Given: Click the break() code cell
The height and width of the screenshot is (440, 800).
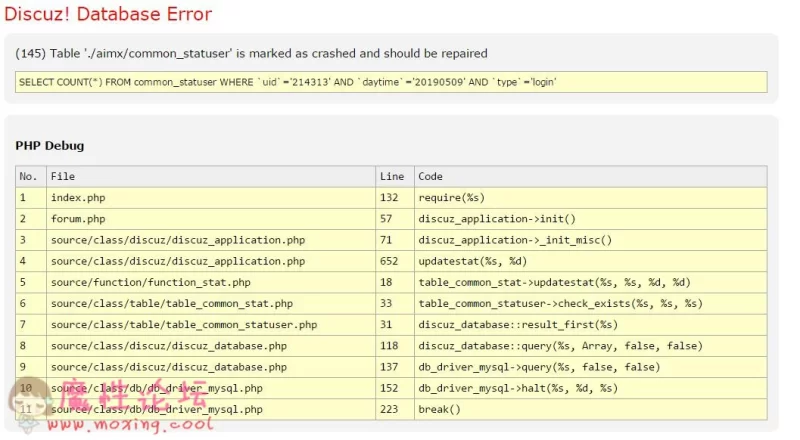Looking at the screenshot, I should tap(591, 409).
